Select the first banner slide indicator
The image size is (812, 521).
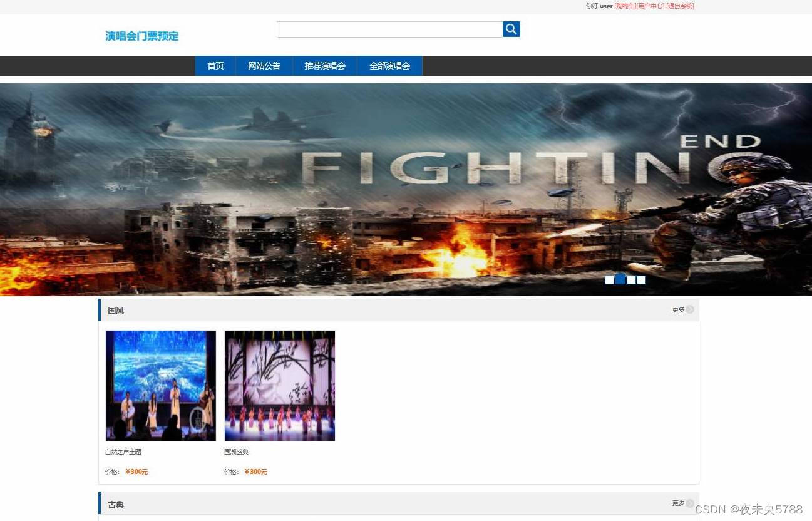(609, 280)
